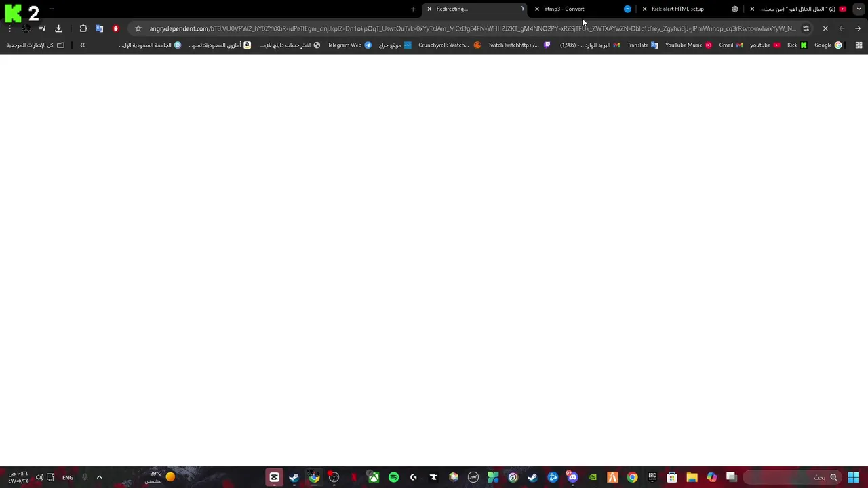The image size is (868, 488).
Task: Open a new tab with plus
Action: tap(413, 9)
